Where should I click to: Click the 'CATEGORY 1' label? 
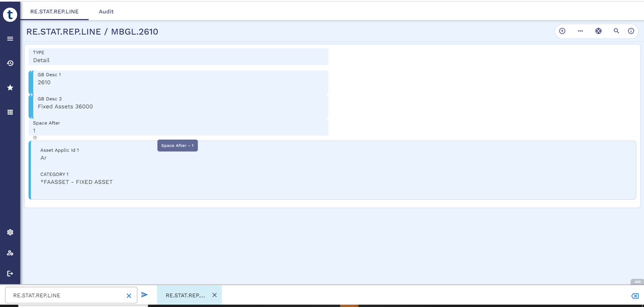pyautogui.click(x=54, y=174)
